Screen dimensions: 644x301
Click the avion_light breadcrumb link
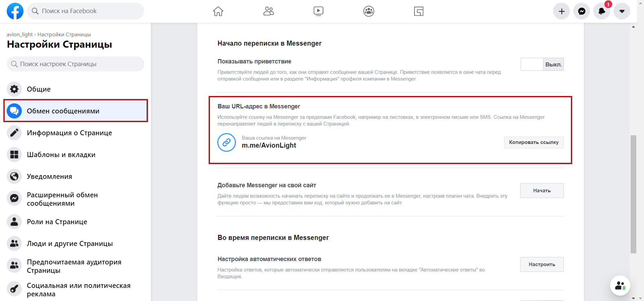coord(19,34)
